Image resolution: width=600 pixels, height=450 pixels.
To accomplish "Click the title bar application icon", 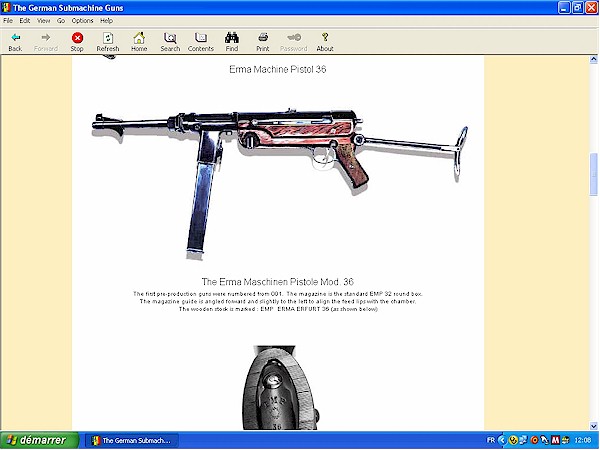I will tap(6, 8).
